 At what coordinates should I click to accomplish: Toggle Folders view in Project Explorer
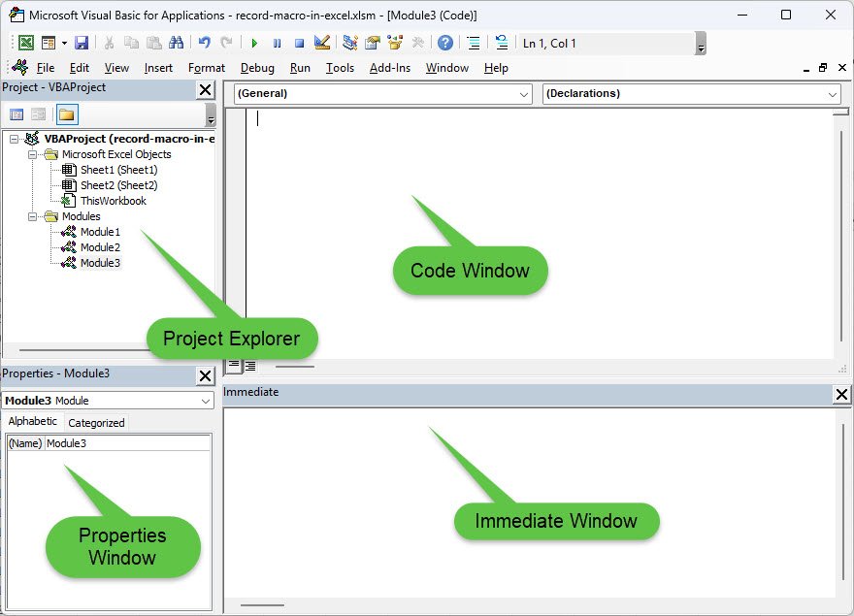pyautogui.click(x=67, y=114)
